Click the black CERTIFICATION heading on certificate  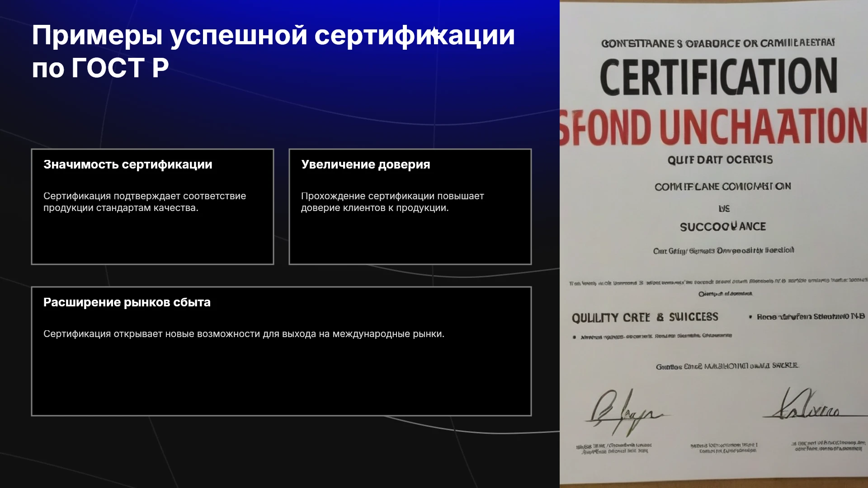(x=719, y=76)
